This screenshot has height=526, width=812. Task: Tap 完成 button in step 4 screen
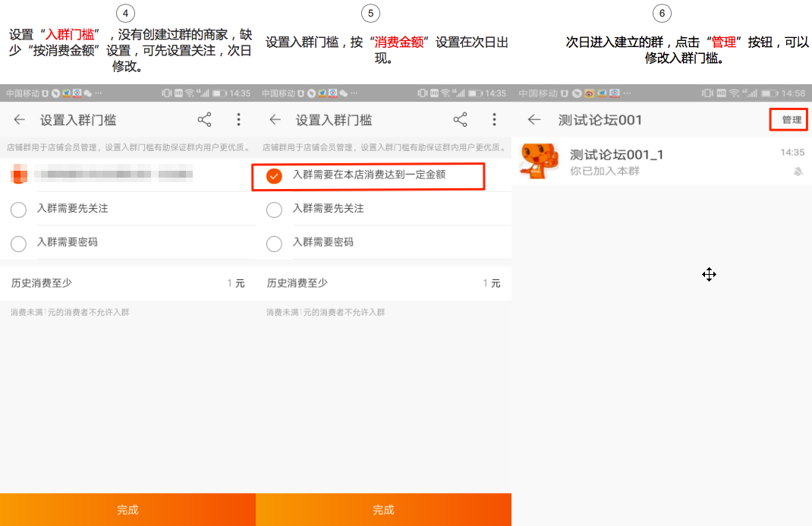coord(128,510)
